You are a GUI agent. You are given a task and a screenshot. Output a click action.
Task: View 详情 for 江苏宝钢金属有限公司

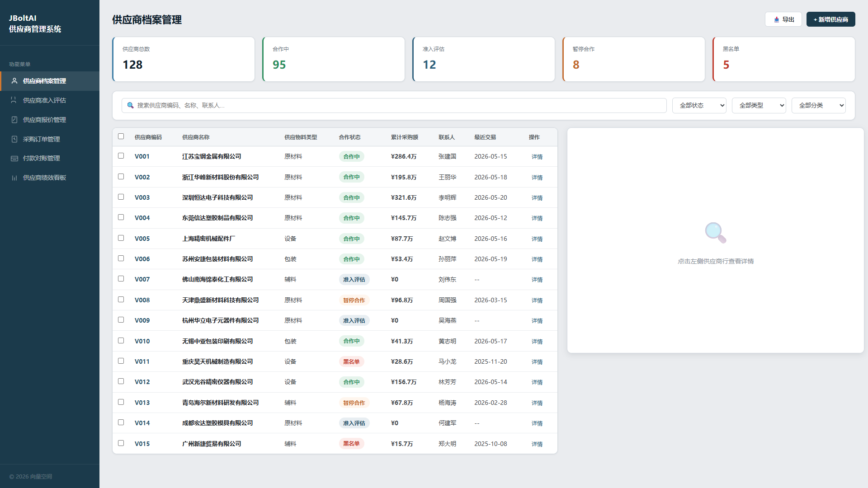point(537,157)
